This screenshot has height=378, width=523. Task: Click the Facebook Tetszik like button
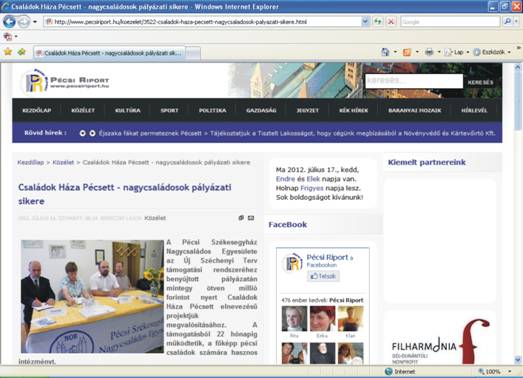323,276
